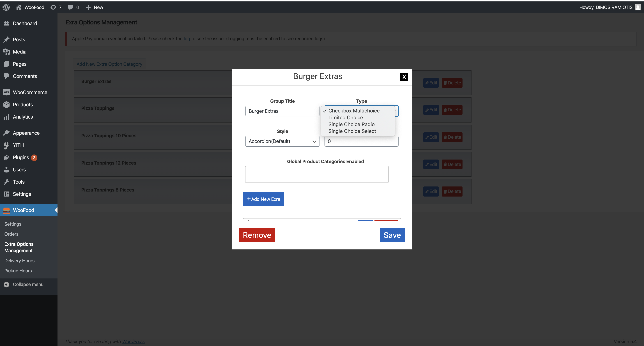This screenshot has width=644, height=346.
Task: Edit the Pizza Toppings 8 Pieces row
Action: pyautogui.click(x=431, y=192)
